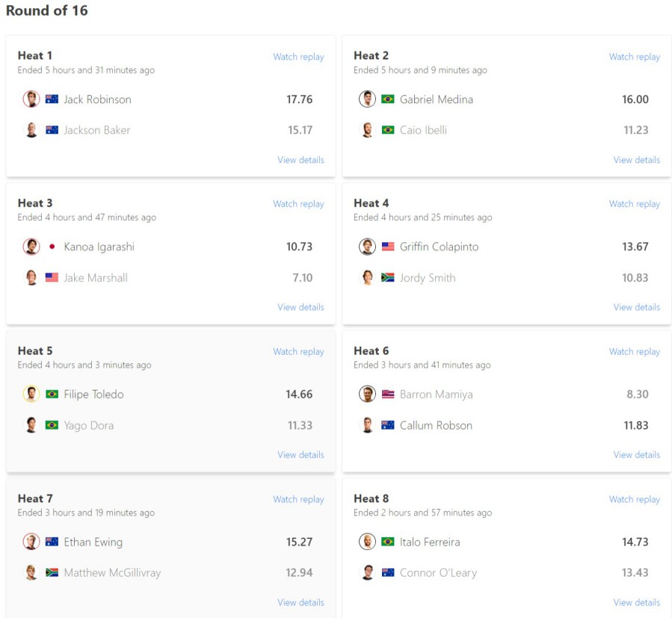Click the South Africa flag beside Jordy Smith
Image resolution: width=672 pixels, height=618 pixels.
click(x=388, y=278)
